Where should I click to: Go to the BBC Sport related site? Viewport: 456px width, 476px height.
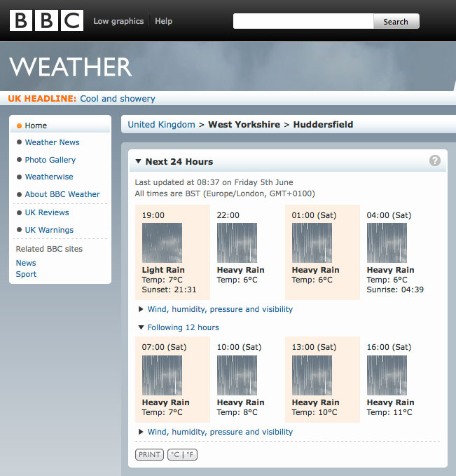pos(26,274)
